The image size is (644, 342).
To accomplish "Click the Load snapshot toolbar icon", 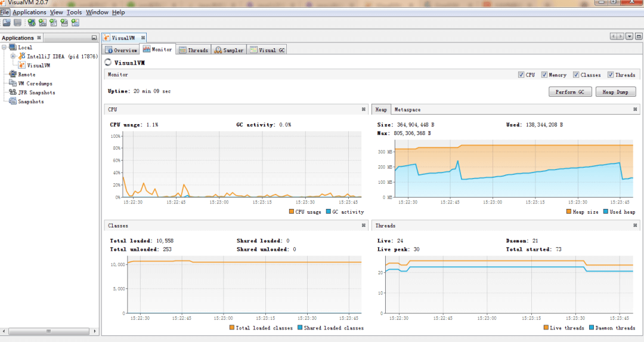I will tap(7, 23).
